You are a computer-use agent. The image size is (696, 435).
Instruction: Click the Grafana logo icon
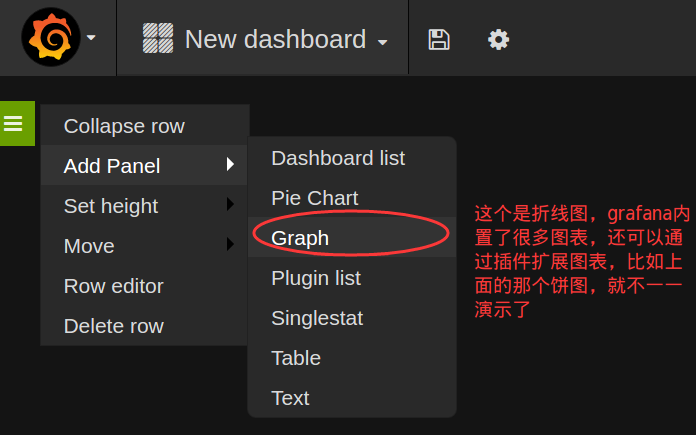coord(50,38)
